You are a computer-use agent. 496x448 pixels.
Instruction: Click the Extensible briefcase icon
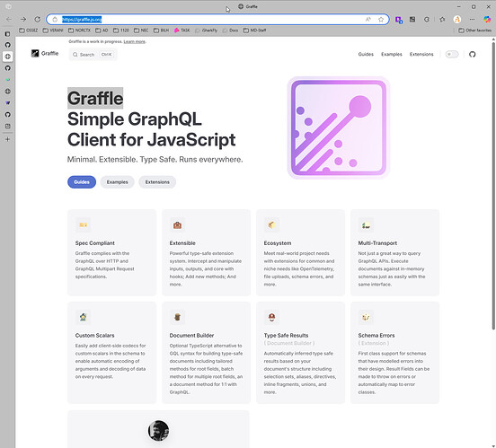pos(177,224)
